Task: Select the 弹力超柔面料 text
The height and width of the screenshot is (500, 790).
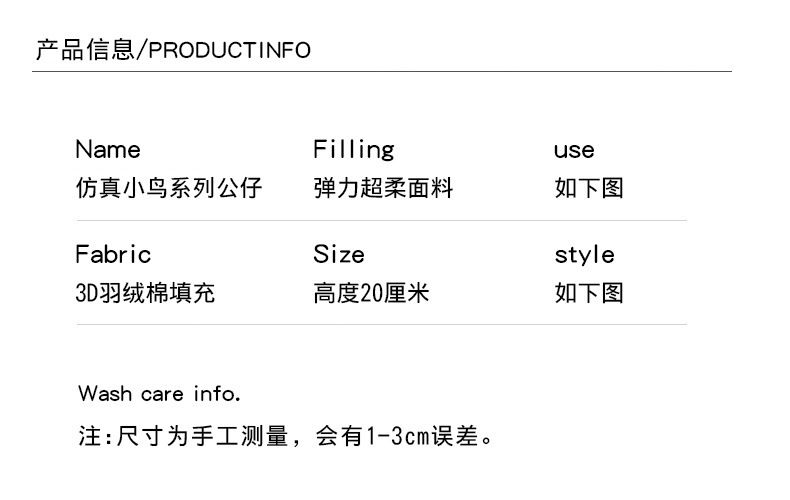Action: [x=383, y=188]
